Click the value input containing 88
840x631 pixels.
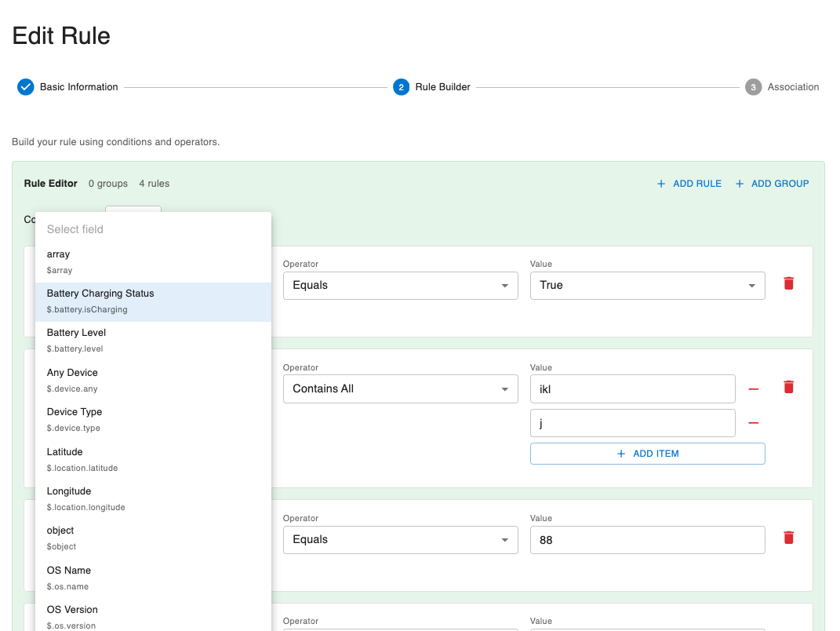click(x=647, y=539)
